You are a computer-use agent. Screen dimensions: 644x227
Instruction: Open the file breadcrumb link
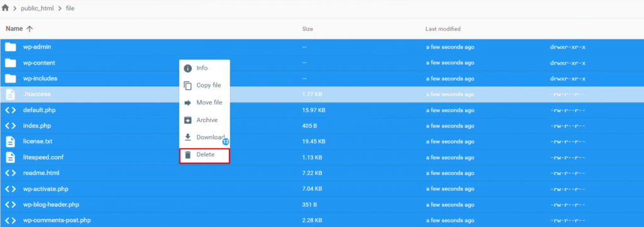coord(70,8)
